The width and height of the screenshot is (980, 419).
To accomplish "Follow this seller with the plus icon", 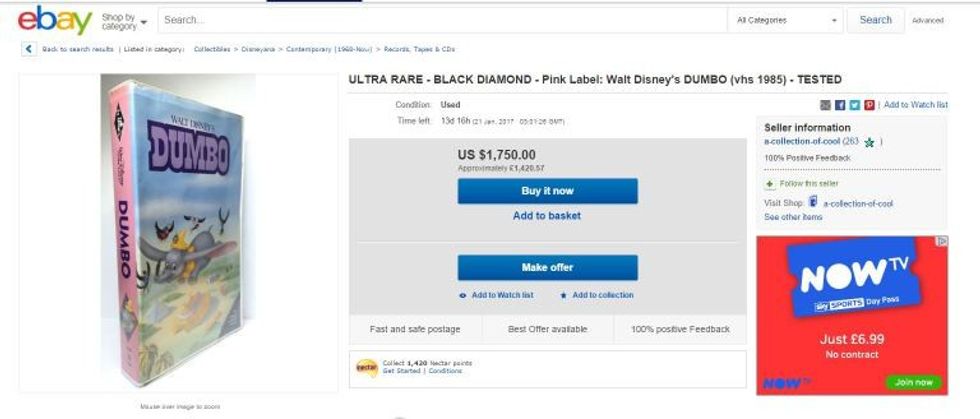I will [x=769, y=184].
